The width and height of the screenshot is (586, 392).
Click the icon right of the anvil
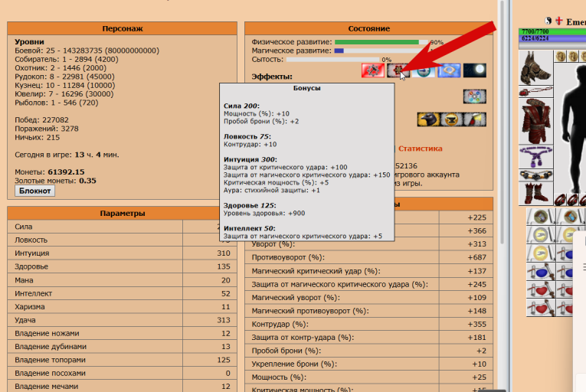tap(475, 119)
